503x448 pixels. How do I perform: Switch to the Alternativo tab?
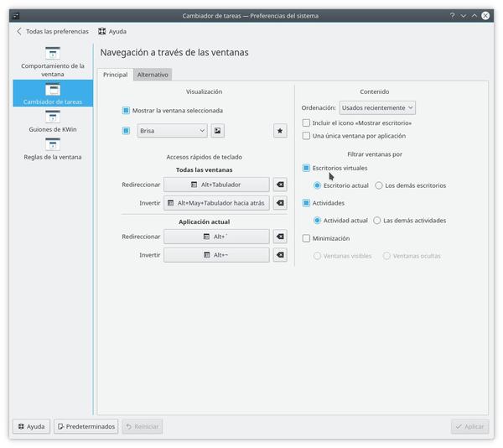pyautogui.click(x=153, y=75)
